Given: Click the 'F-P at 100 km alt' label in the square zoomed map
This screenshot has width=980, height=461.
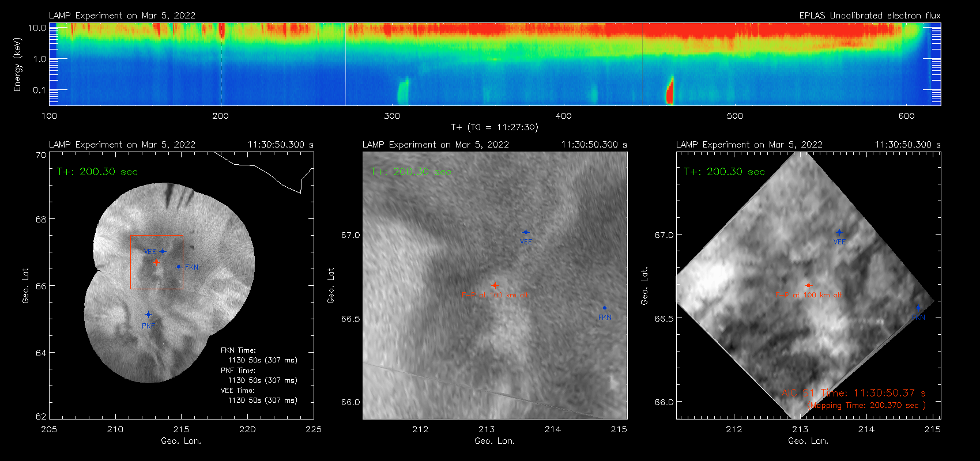Looking at the screenshot, I should click(x=495, y=295).
